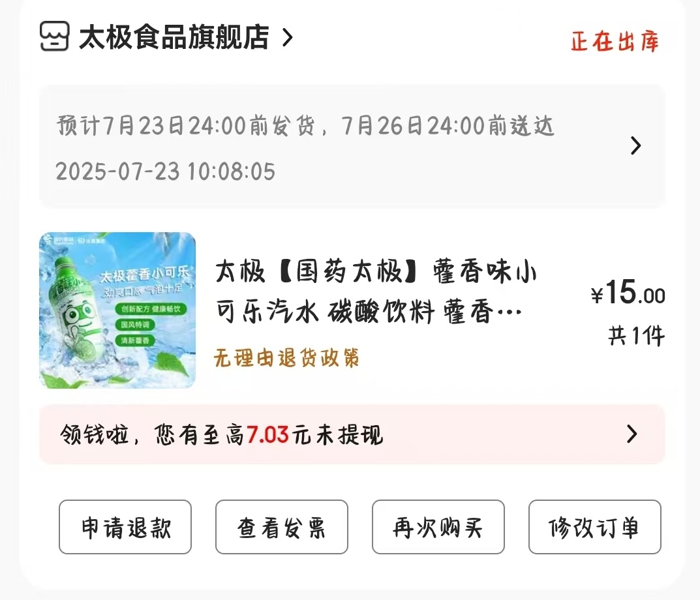Tap the store avatar icon

(x=54, y=36)
